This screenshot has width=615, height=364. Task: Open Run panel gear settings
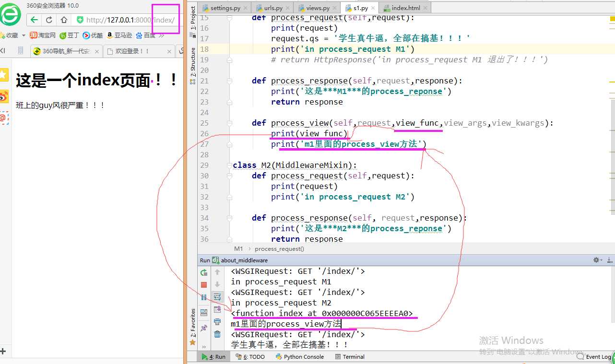tap(597, 260)
